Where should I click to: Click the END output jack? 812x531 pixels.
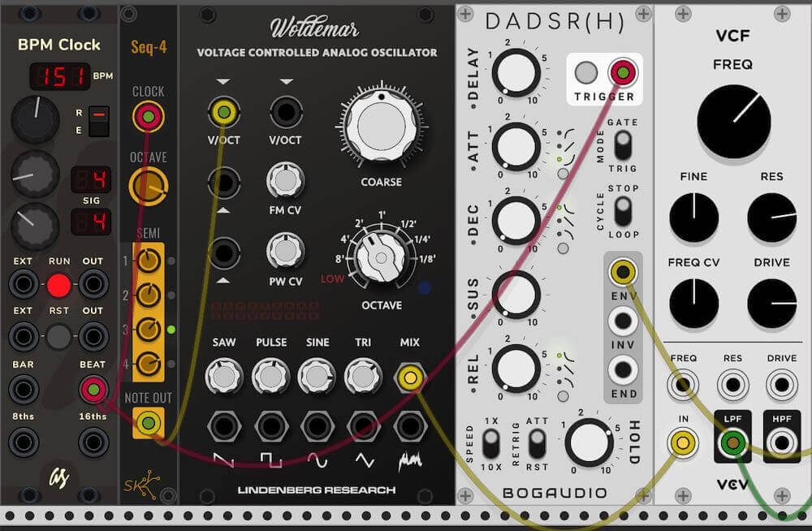[623, 370]
